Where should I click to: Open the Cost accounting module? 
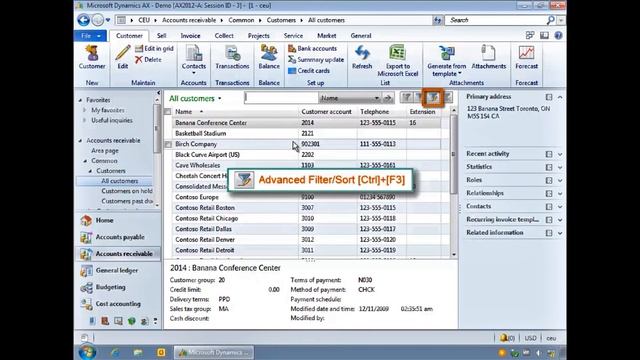[x=118, y=304]
